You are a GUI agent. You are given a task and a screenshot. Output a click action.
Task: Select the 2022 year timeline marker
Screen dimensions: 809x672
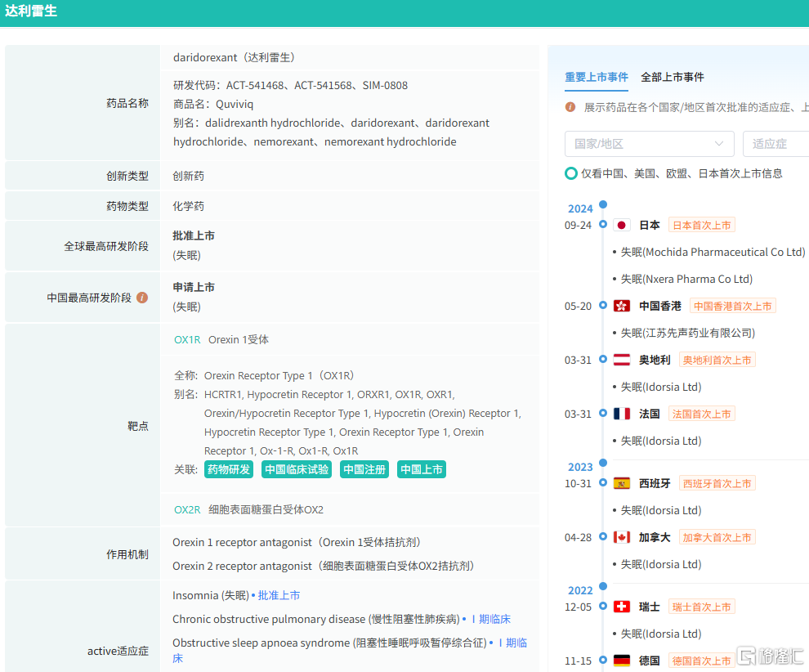602,586
